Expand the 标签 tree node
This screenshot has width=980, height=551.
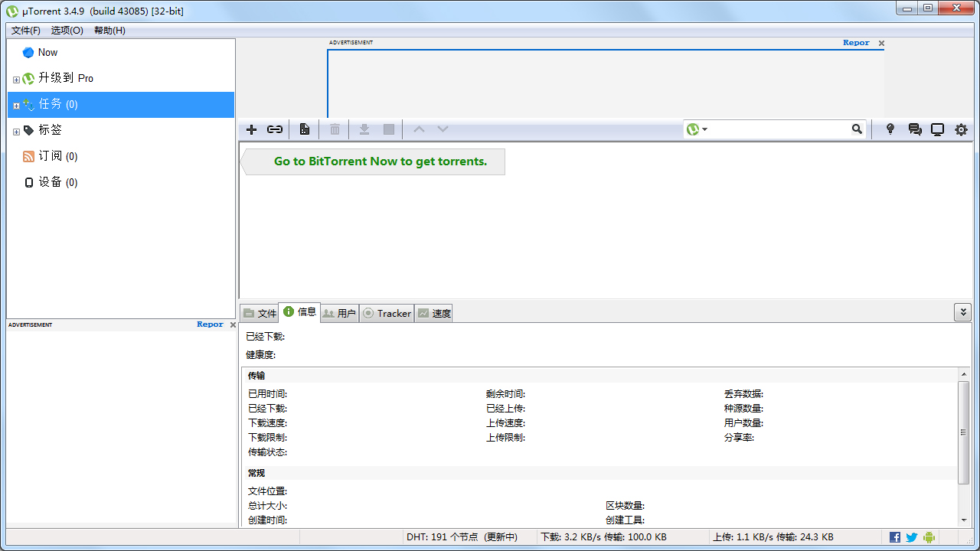coord(16,132)
